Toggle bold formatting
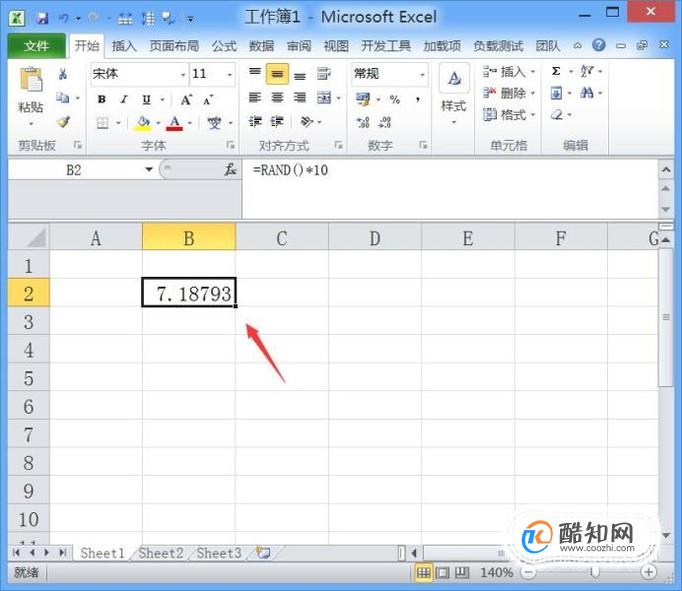Screen dimensions: 682x591 [101, 99]
